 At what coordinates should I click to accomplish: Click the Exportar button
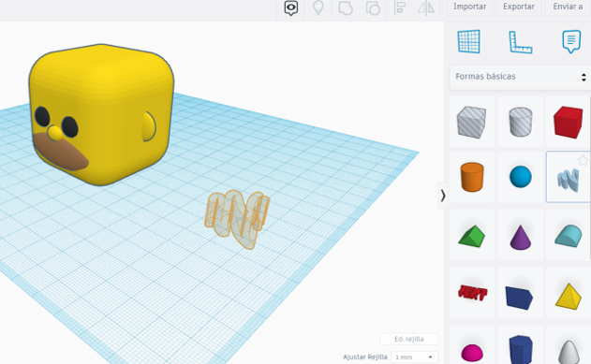click(x=519, y=7)
